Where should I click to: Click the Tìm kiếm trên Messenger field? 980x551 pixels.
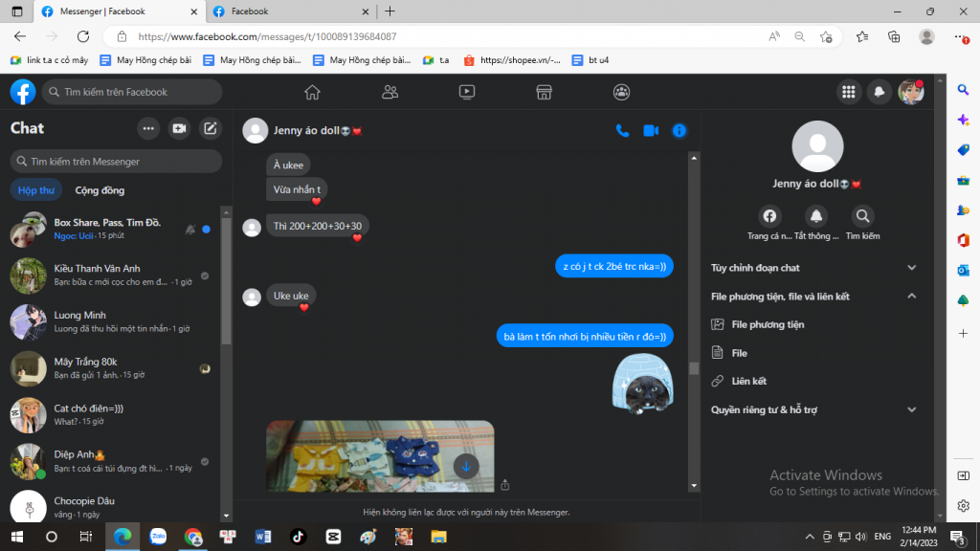[116, 162]
